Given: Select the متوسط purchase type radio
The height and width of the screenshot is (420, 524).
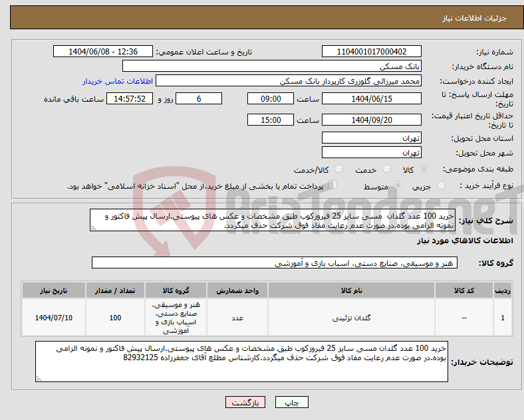Looking at the screenshot, I should (398, 185).
